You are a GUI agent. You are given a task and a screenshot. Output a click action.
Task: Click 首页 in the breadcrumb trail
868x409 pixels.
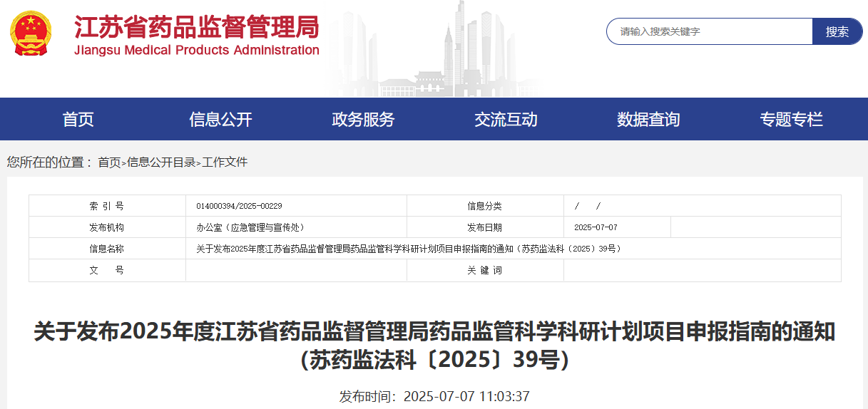109,162
